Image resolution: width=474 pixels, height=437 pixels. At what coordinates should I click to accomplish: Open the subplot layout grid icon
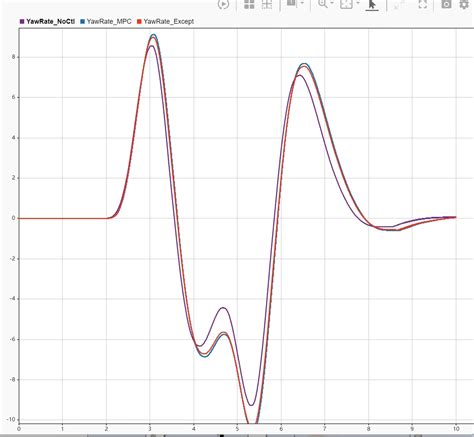point(249,4)
